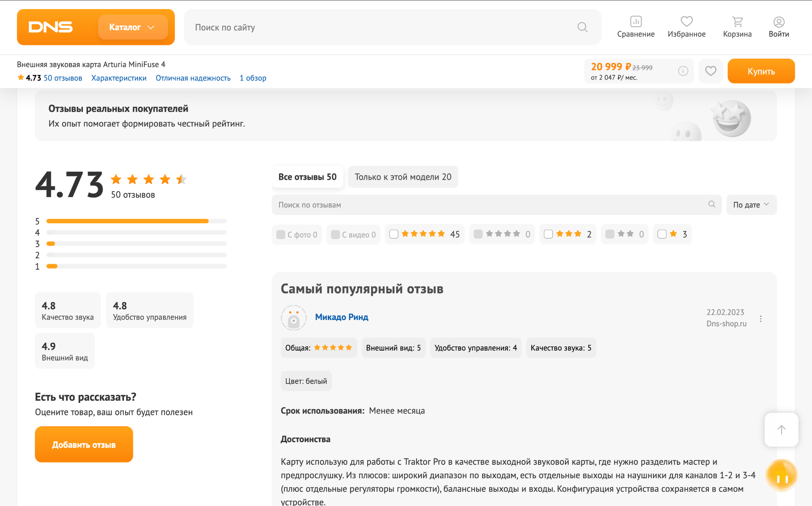
Task: Click the large rating stars next to 4.73
Action: (149, 179)
